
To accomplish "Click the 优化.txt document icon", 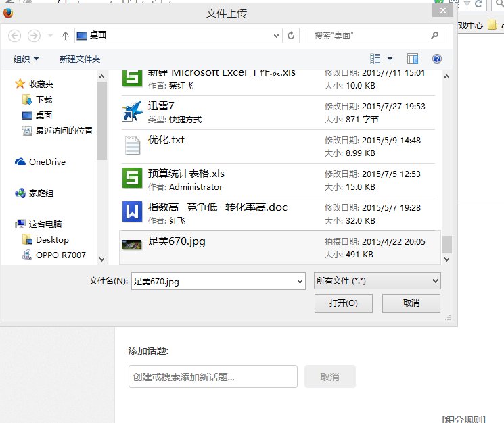I will [x=133, y=146].
